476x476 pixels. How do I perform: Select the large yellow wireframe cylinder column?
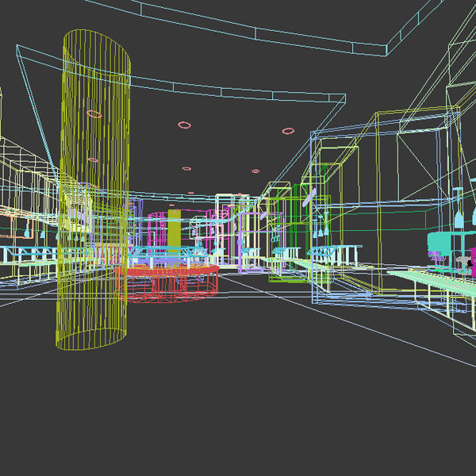click(93, 190)
